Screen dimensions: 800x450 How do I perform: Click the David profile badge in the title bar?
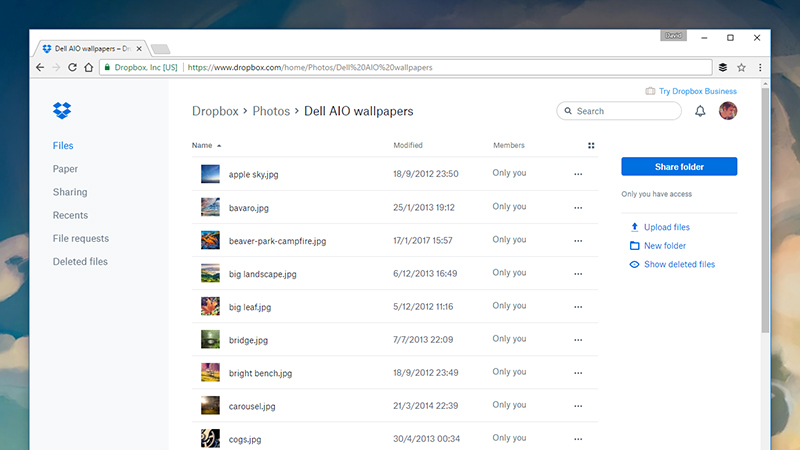[x=673, y=36]
